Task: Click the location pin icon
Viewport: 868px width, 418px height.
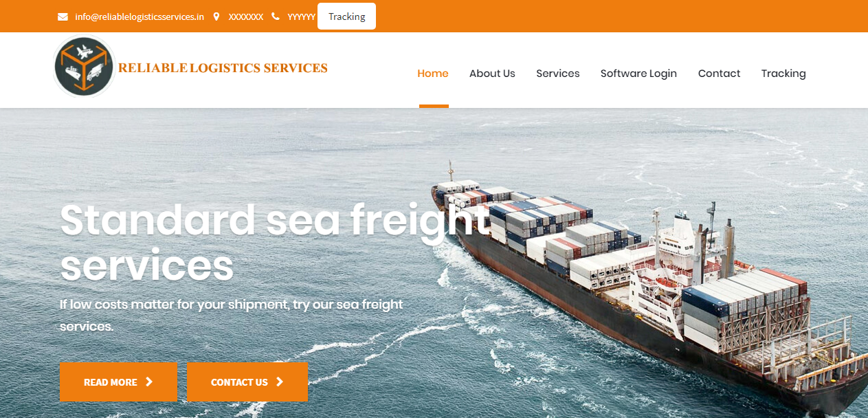Action: (x=216, y=16)
